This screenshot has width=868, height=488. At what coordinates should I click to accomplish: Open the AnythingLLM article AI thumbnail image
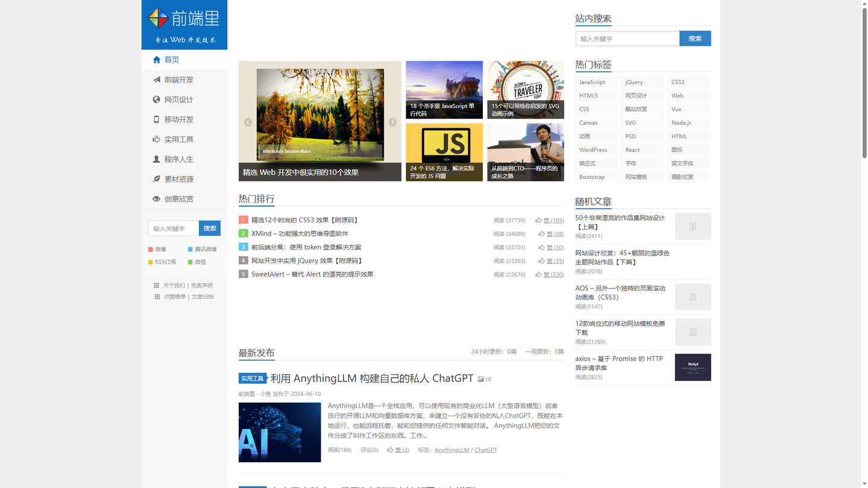pyautogui.click(x=280, y=433)
